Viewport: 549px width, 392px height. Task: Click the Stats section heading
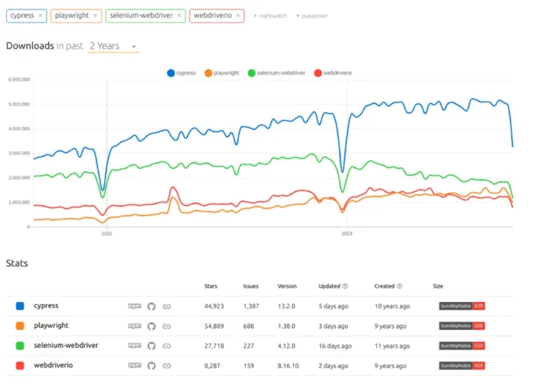pyautogui.click(x=17, y=263)
